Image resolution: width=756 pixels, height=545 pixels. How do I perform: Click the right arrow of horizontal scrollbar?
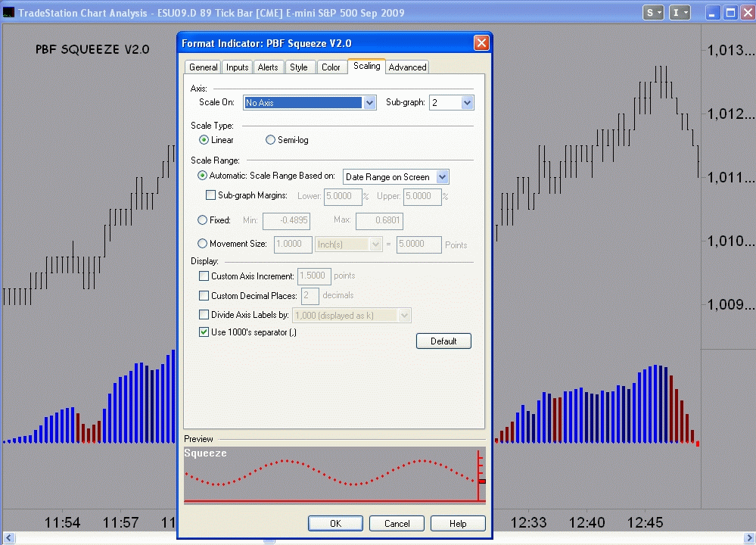(748, 537)
